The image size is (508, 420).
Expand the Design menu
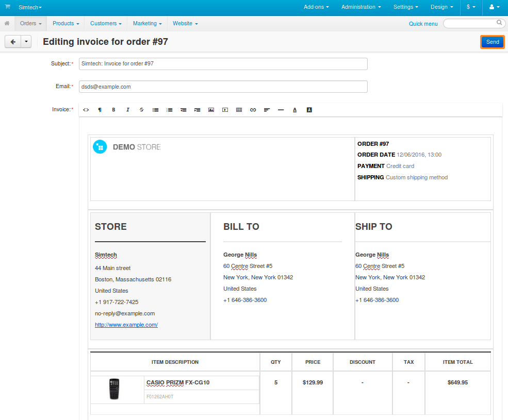click(442, 7)
